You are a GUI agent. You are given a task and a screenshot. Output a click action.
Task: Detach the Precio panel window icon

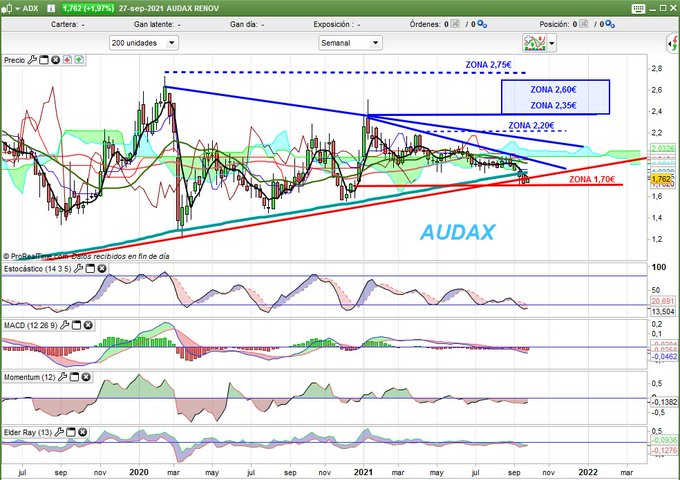tap(44, 60)
